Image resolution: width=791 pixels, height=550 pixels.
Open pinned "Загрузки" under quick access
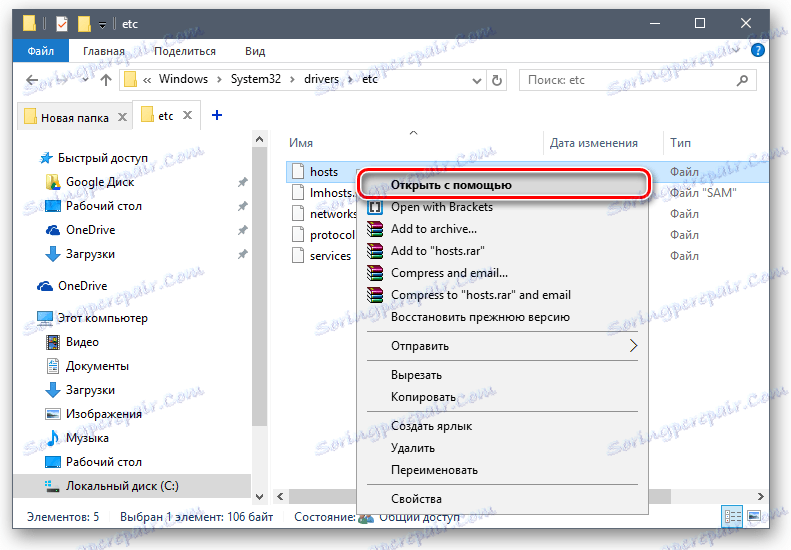point(90,254)
